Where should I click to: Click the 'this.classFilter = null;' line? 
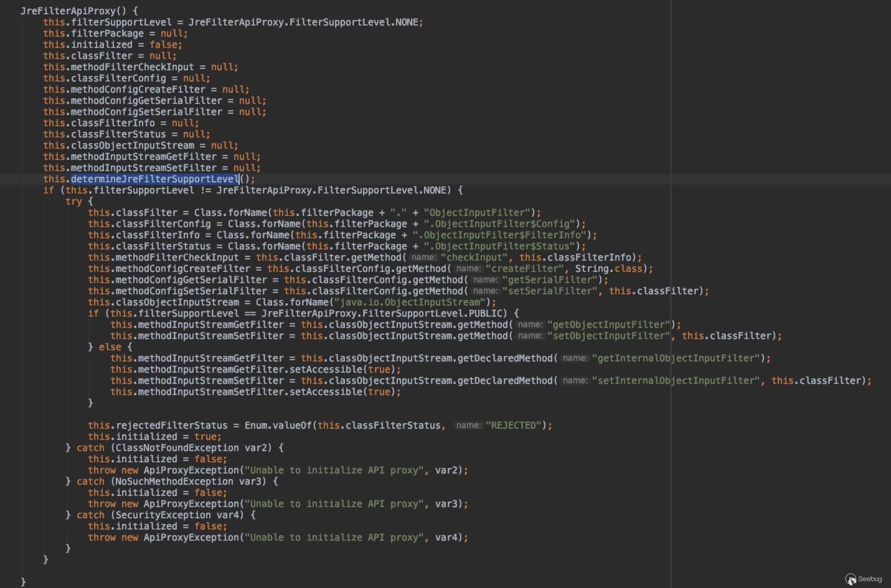click(110, 56)
